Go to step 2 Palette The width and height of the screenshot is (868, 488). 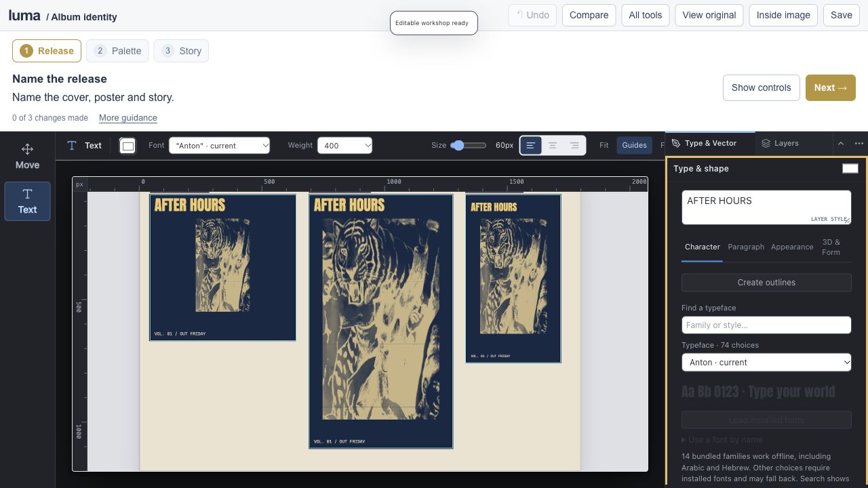click(x=117, y=51)
